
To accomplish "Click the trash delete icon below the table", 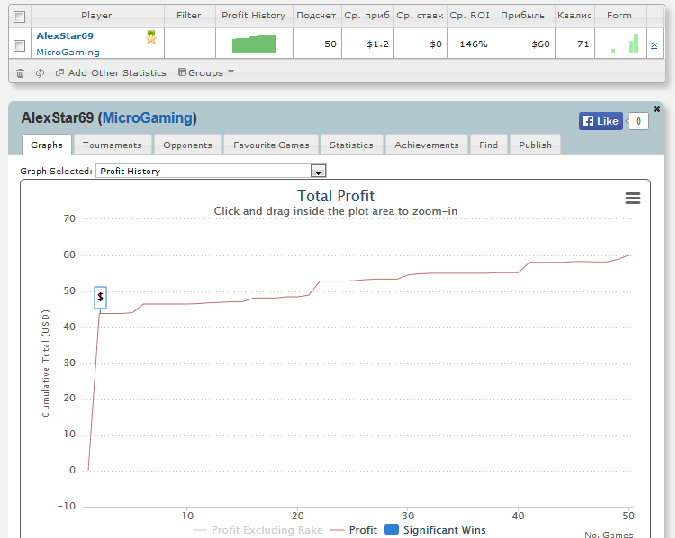I will tap(20, 73).
